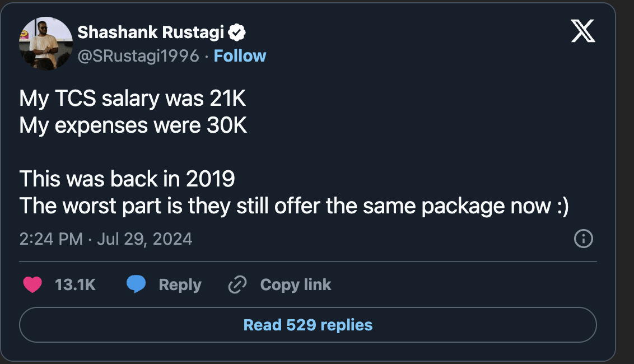Image resolution: width=634 pixels, height=364 pixels.
Task: Open the info circle icon
Action: pos(584,239)
